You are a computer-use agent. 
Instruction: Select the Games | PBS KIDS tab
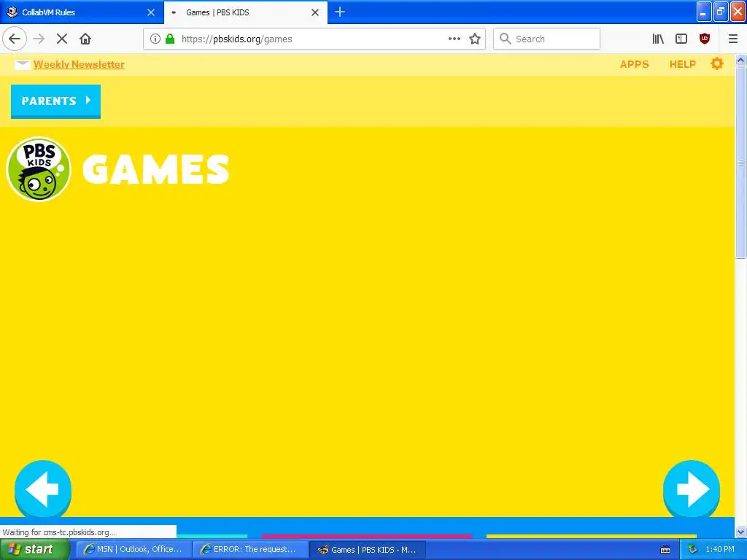click(245, 12)
